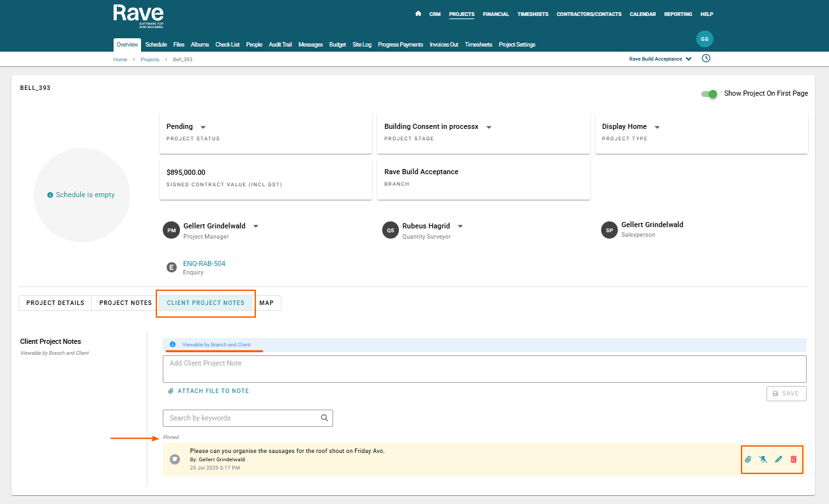Select the Overview tab
Image resolution: width=829 pixels, height=504 pixels.
(127, 45)
